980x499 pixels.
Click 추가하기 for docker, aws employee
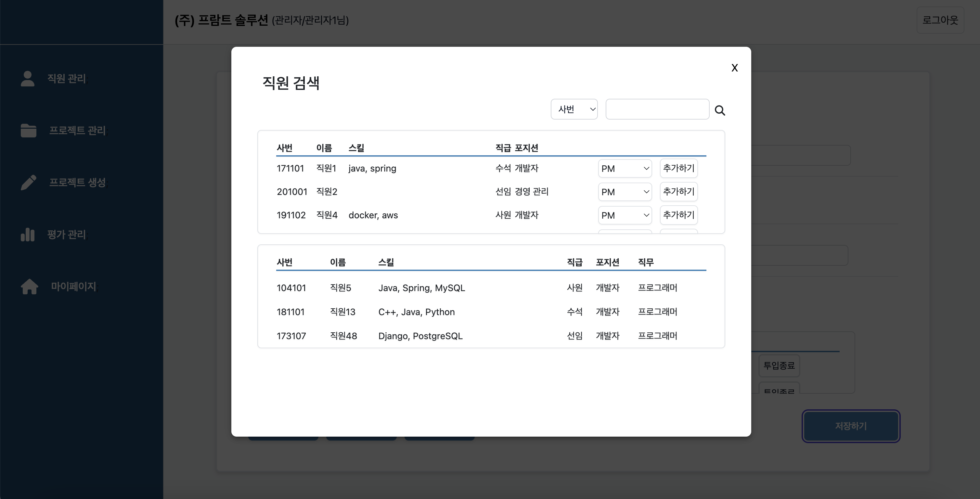coord(679,215)
